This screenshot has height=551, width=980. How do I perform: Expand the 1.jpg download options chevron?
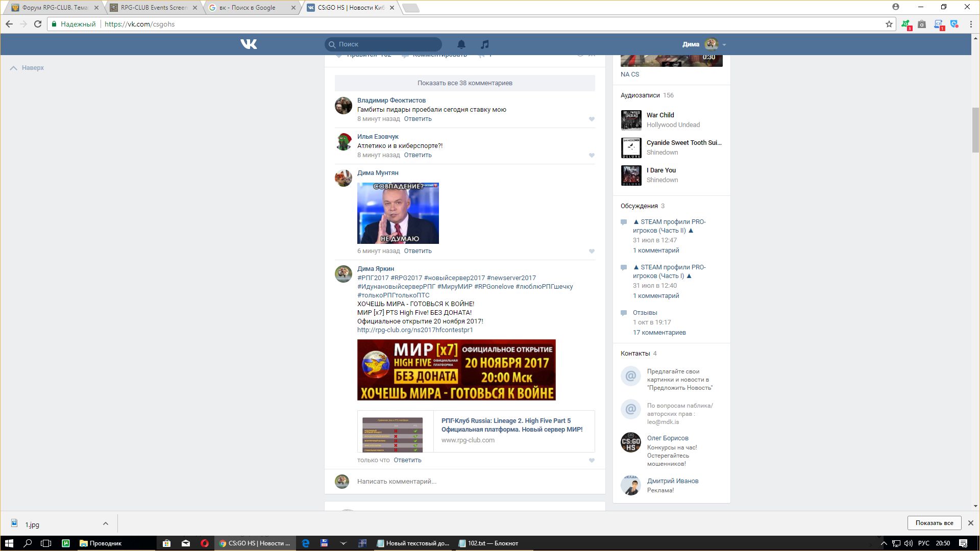click(105, 523)
